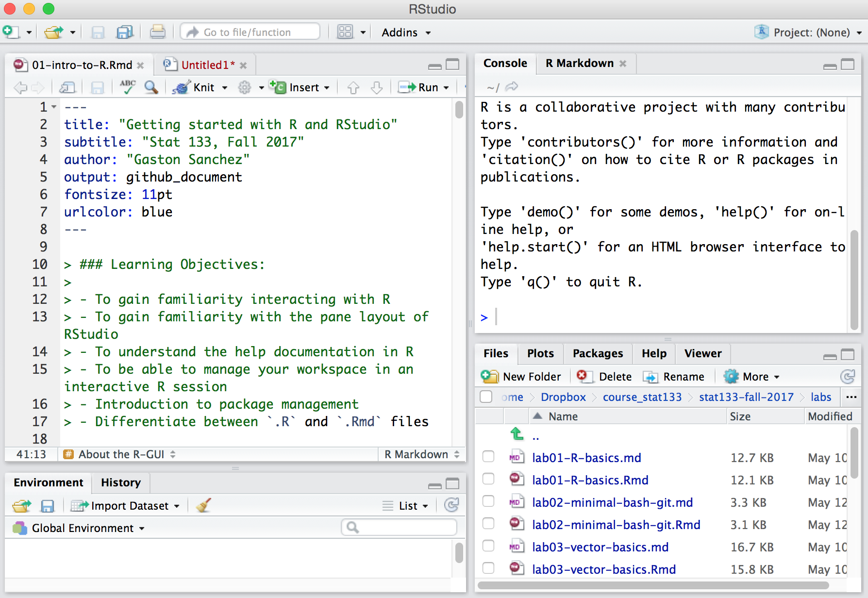This screenshot has width=868, height=598.
Task: Click the New File icon in the main toolbar
Action: click(10, 32)
